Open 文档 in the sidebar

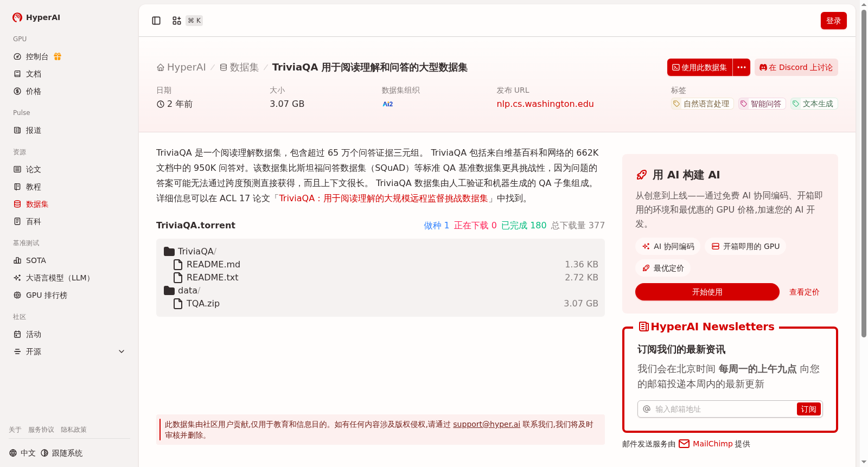[27, 74]
